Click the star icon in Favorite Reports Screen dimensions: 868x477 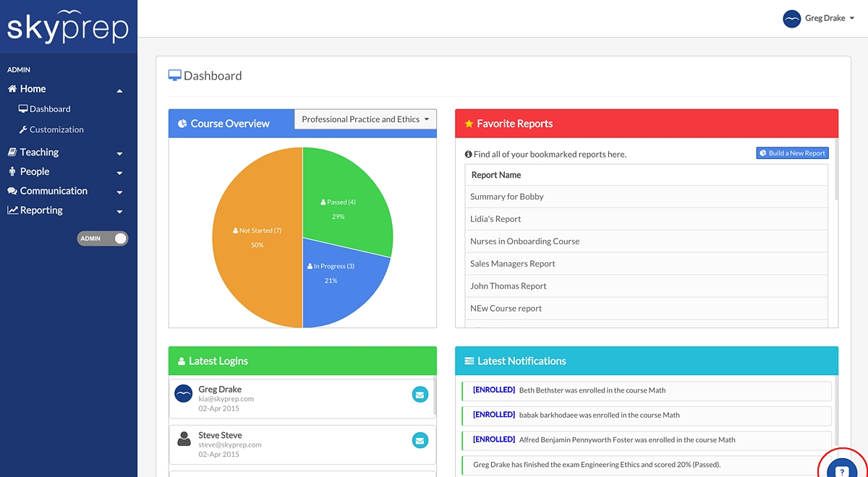point(469,124)
